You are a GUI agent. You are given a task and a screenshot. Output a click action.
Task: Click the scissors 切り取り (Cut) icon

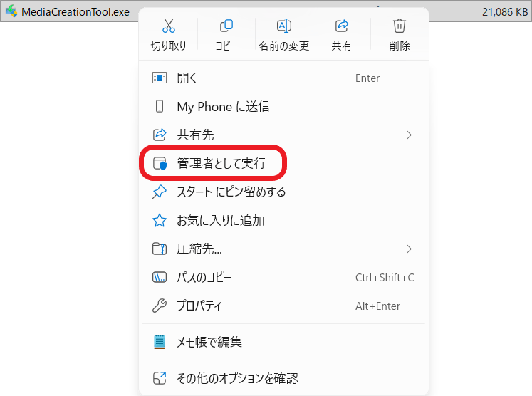[x=169, y=26]
